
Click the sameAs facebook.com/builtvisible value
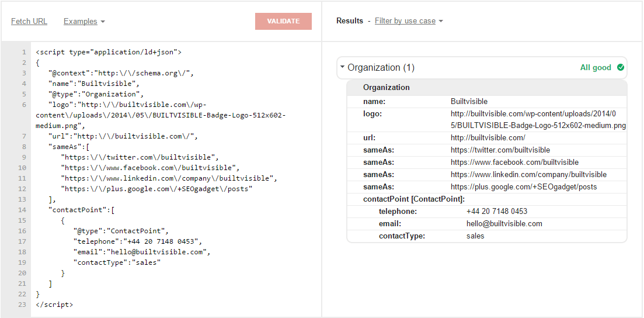pyautogui.click(x=514, y=163)
